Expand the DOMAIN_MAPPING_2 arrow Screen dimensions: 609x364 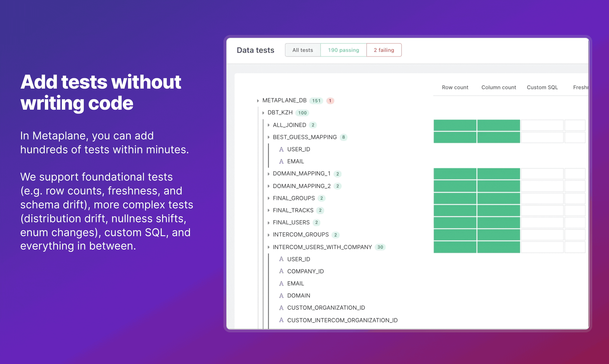(x=269, y=186)
